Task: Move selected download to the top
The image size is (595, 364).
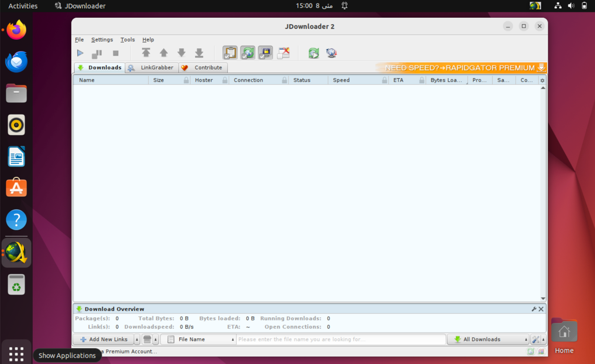Action: [146, 53]
